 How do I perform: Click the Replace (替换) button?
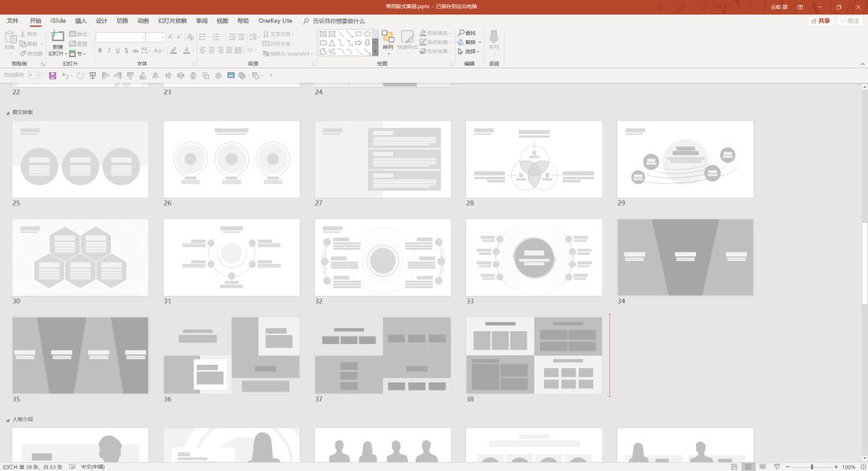click(x=469, y=42)
